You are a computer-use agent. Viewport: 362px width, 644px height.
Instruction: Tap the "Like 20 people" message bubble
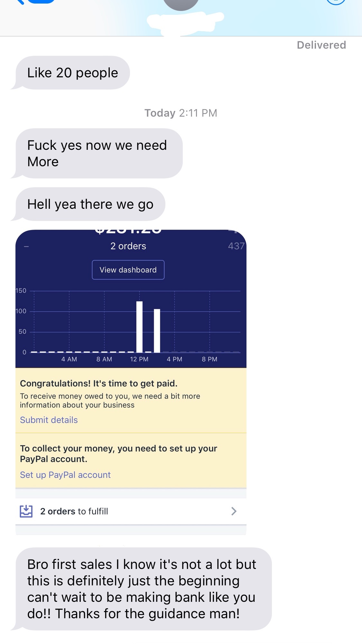tap(72, 73)
